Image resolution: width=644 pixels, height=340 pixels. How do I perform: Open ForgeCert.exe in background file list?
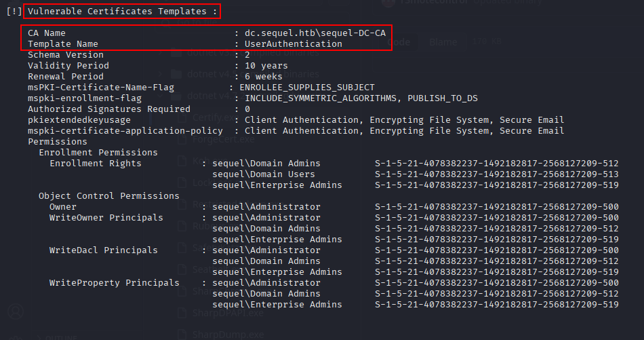pyautogui.click(x=224, y=139)
